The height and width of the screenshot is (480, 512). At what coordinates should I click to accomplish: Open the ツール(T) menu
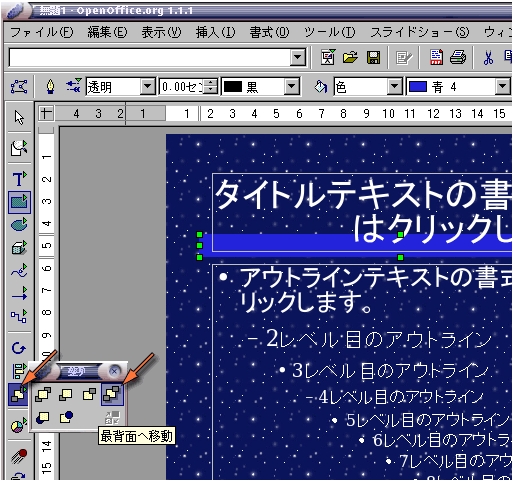click(x=329, y=32)
